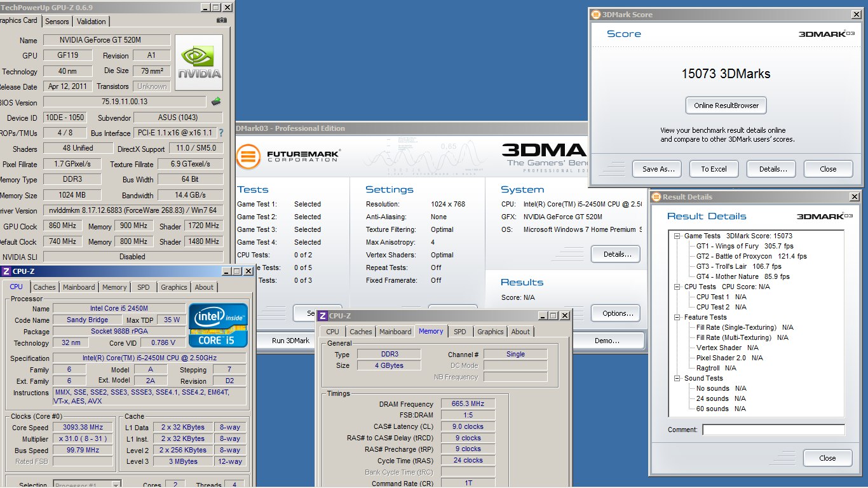This screenshot has height=488, width=868.
Task: Select GT4 - Mother Nature result row
Action: coord(743,277)
